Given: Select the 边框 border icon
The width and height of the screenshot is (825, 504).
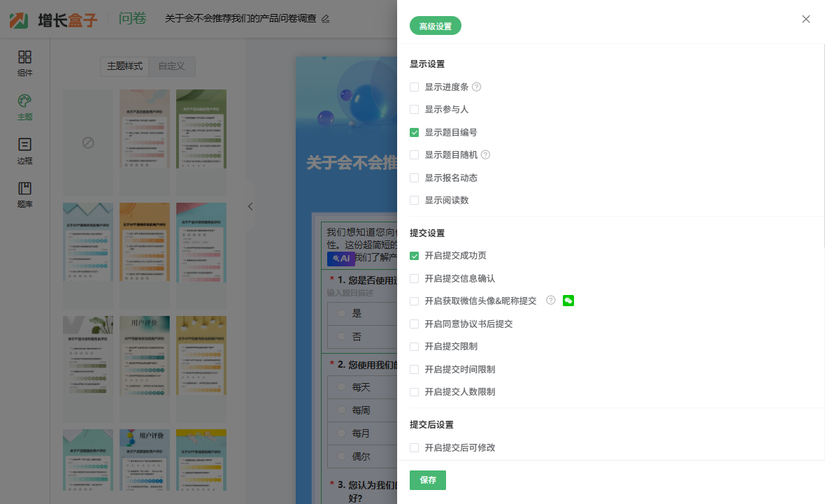Looking at the screenshot, I should [x=24, y=145].
